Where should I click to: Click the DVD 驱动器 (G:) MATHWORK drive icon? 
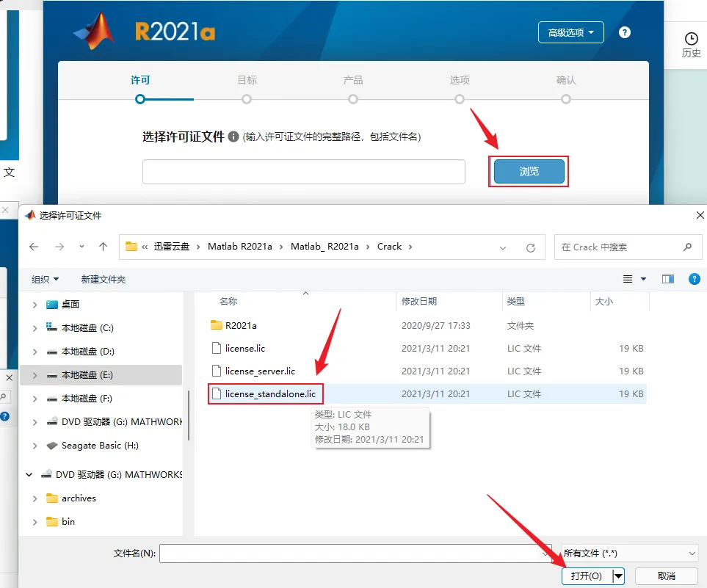(52, 422)
